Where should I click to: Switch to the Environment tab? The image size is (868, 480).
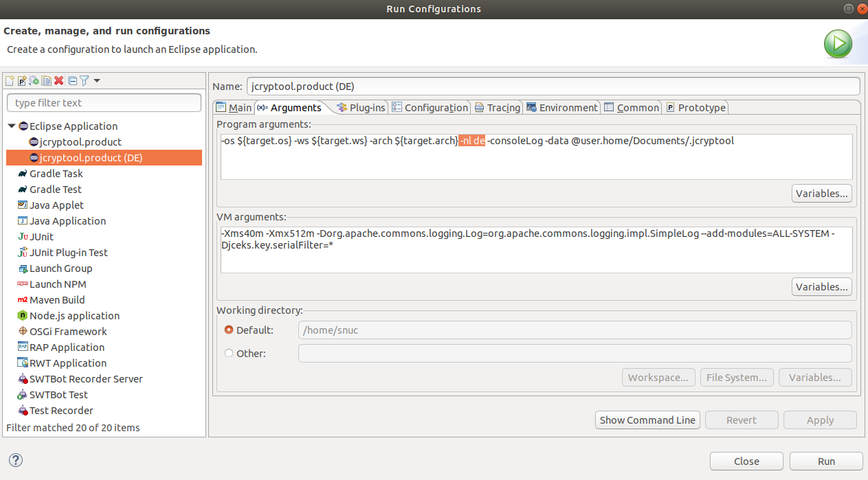pyautogui.click(x=562, y=108)
